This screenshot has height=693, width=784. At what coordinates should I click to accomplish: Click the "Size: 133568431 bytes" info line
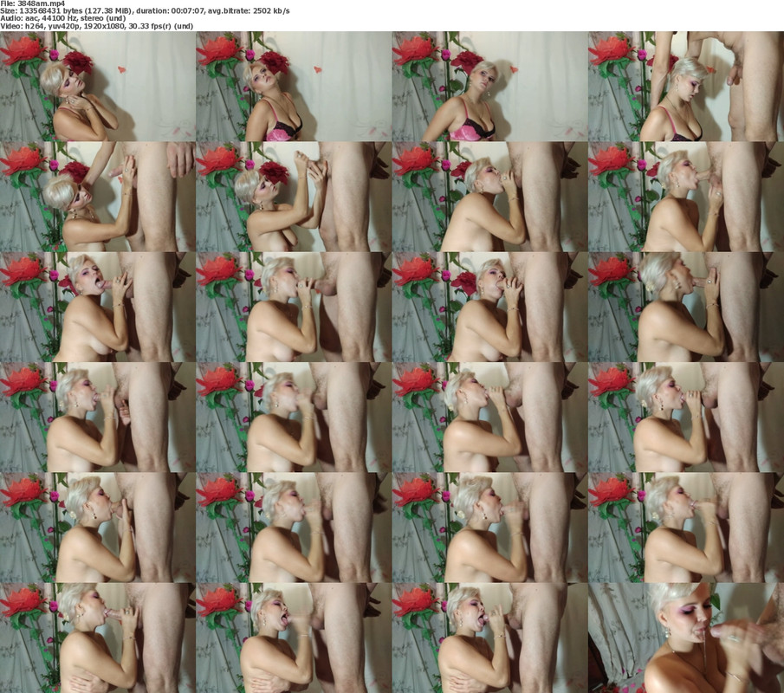click(x=145, y=10)
